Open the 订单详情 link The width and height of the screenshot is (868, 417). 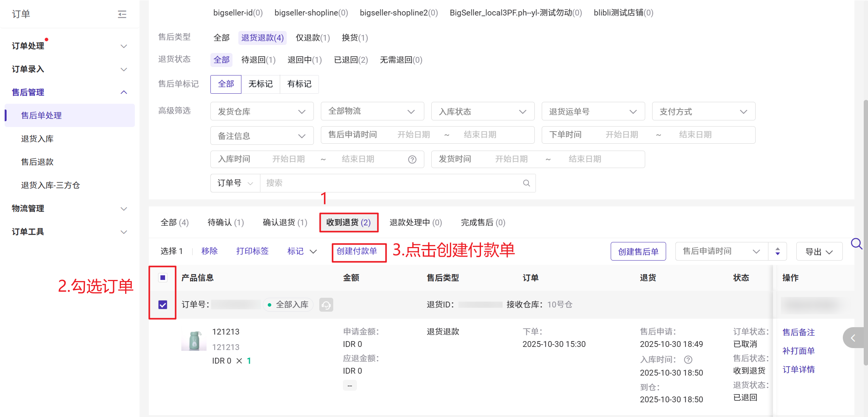coord(798,369)
